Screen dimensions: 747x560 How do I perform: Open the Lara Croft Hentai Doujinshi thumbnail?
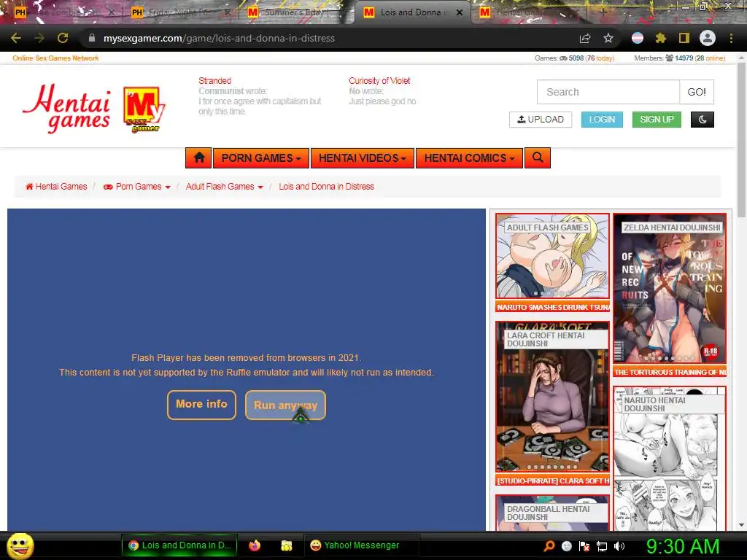pyautogui.click(x=552, y=397)
